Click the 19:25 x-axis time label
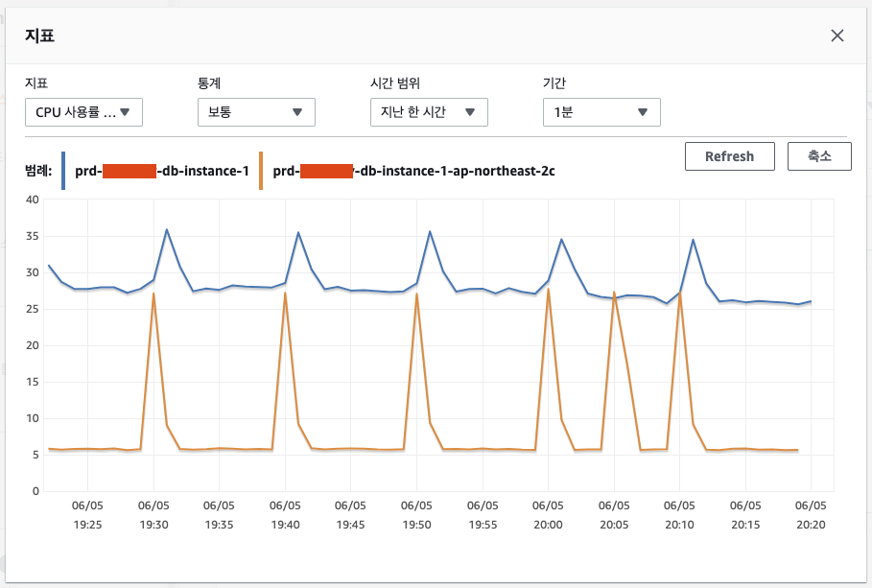872x588 pixels. pos(88,525)
